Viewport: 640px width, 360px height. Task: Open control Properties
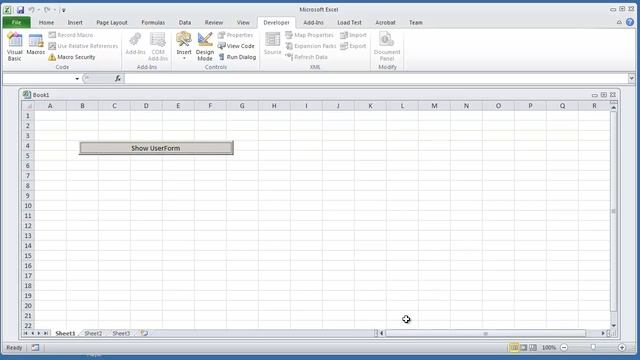pos(236,35)
